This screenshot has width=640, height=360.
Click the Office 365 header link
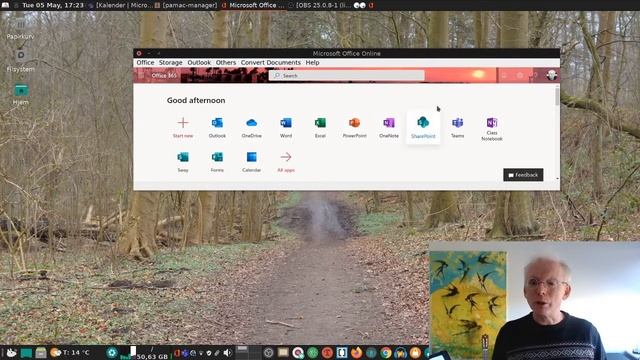164,76
